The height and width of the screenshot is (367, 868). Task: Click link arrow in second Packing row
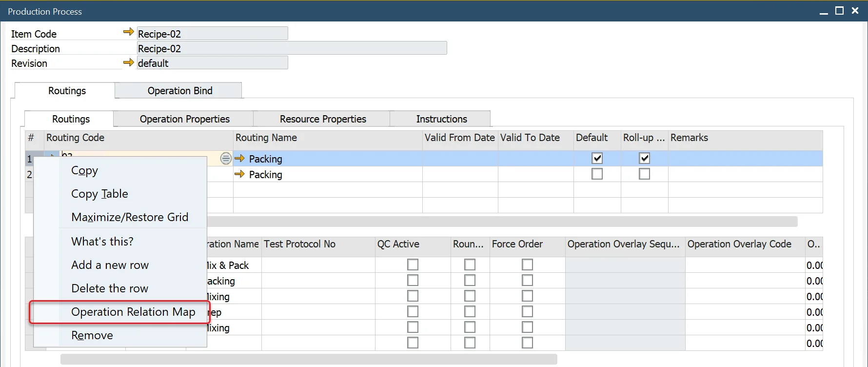coord(239,174)
